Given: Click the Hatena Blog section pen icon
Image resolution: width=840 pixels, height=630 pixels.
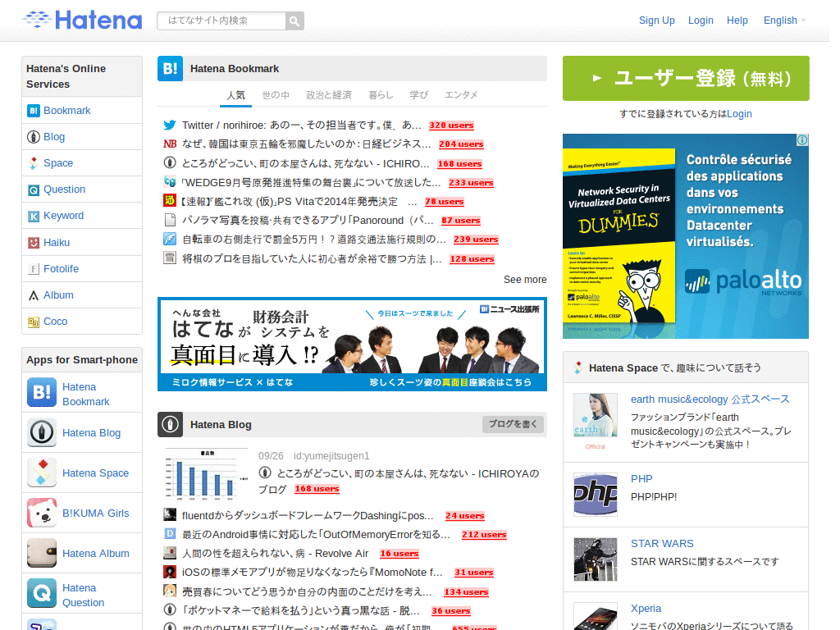Looking at the screenshot, I should pyautogui.click(x=170, y=424).
